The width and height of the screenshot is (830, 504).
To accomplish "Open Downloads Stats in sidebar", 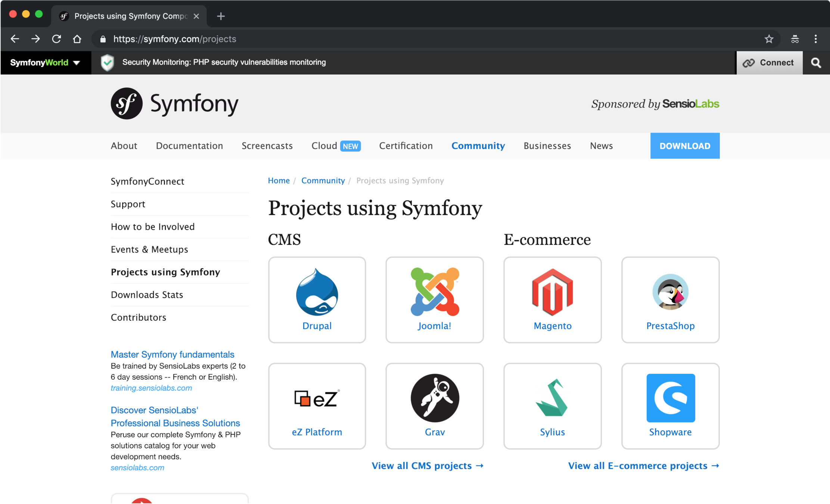I will pyautogui.click(x=147, y=295).
